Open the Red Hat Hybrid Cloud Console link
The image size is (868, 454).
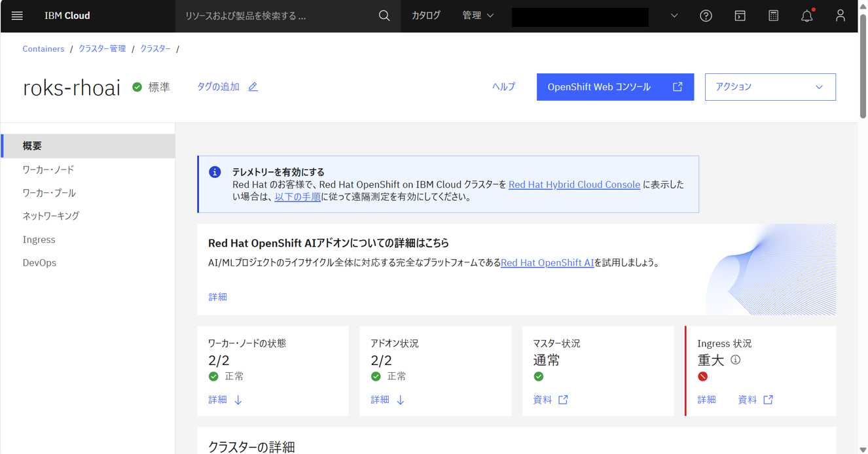[x=574, y=184]
